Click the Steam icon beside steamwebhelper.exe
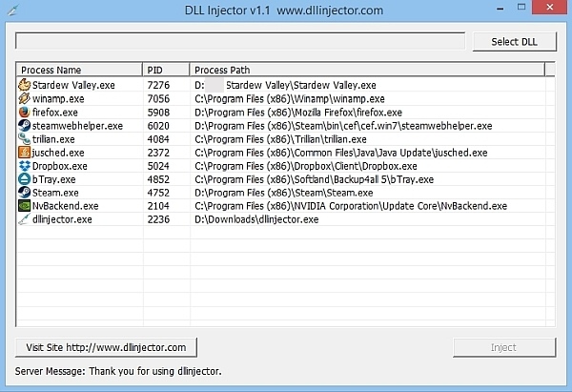The height and width of the screenshot is (392, 572). click(24, 126)
